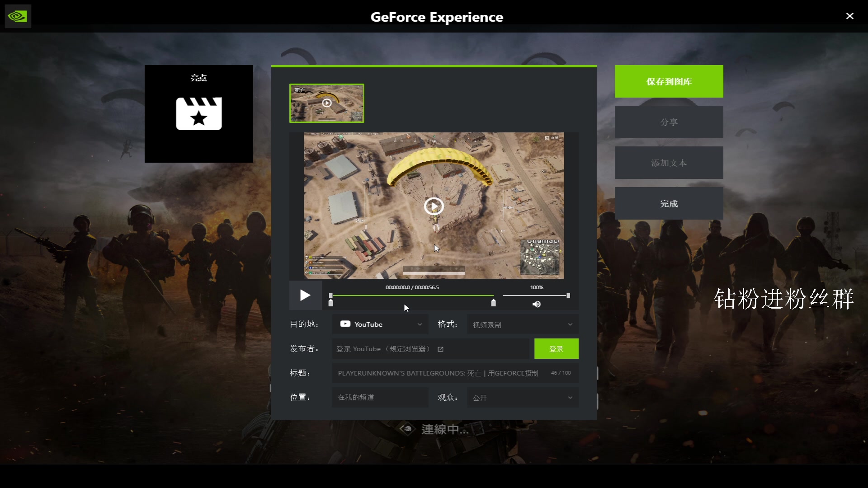Click 保存到图库 save to gallery button
This screenshot has height=488, width=868.
click(669, 81)
